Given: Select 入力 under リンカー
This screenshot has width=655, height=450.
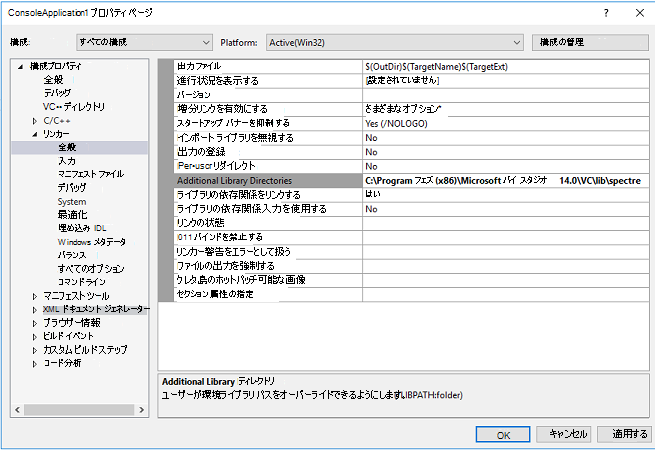Looking at the screenshot, I should [x=67, y=161].
